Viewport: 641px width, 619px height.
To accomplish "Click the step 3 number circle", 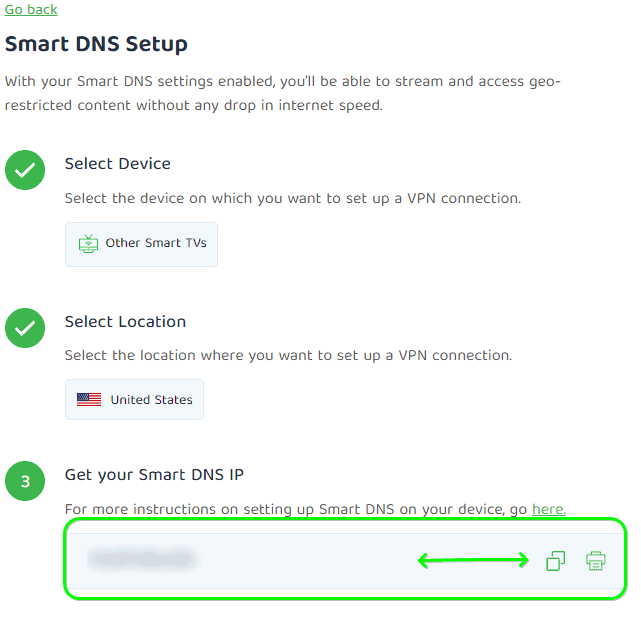I will [x=25, y=481].
